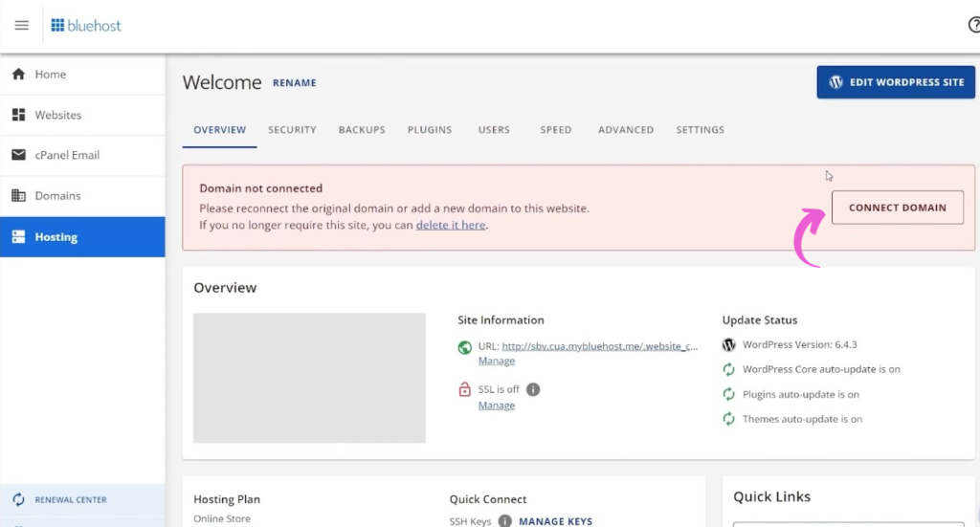Go to the Users tab

pos(494,130)
